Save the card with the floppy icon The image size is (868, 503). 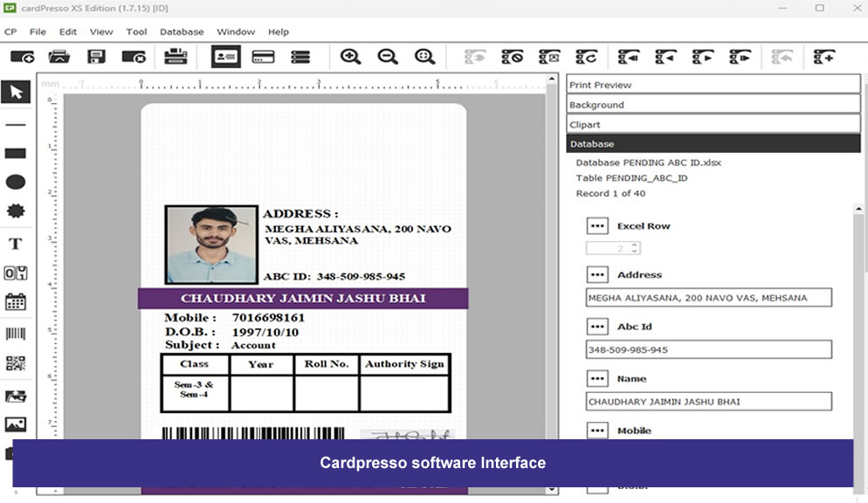pos(96,57)
